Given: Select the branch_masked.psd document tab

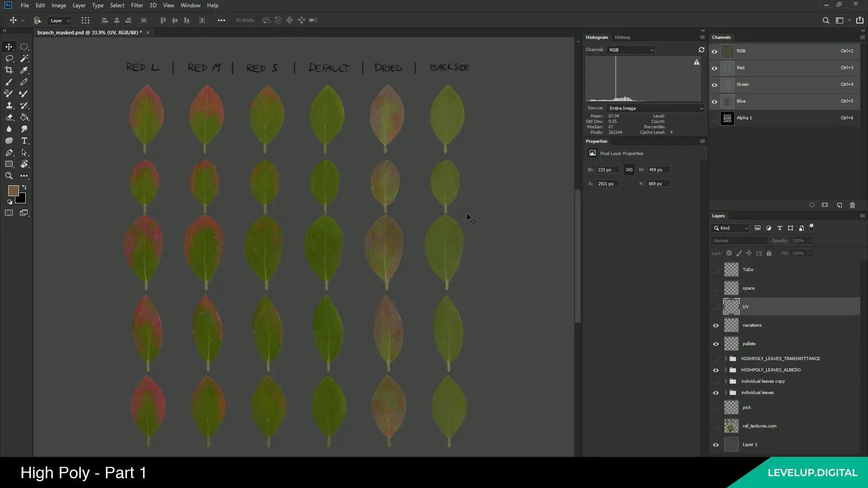Looking at the screenshot, I should (x=90, y=33).
